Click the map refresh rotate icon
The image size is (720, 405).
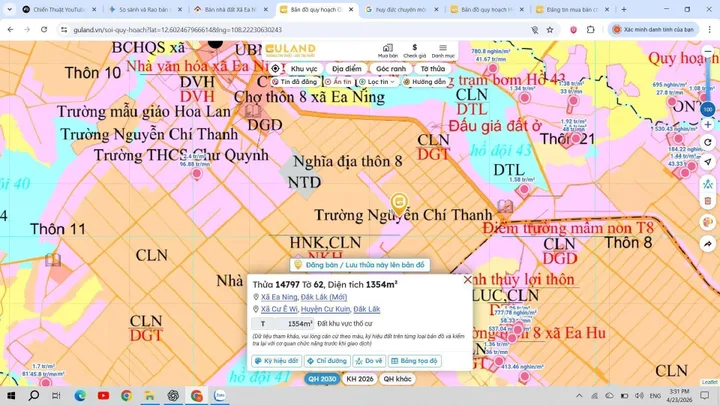click(708, 143)
